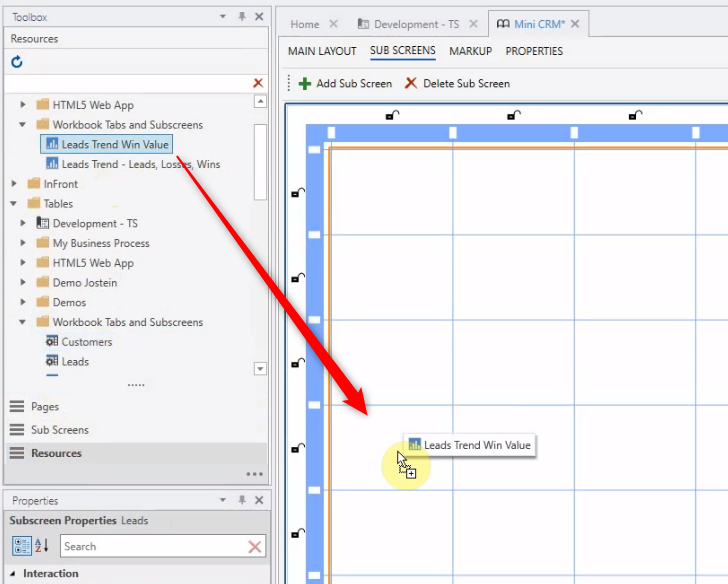Sort properties alphabetically with A-Z icon

point(42,546)
